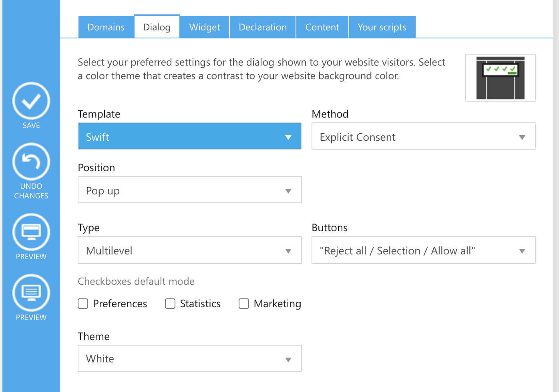This screenshot has height=392, width=559.
Task: Select the Content tab
Action: pyautogui.click(x=322, y=27)
